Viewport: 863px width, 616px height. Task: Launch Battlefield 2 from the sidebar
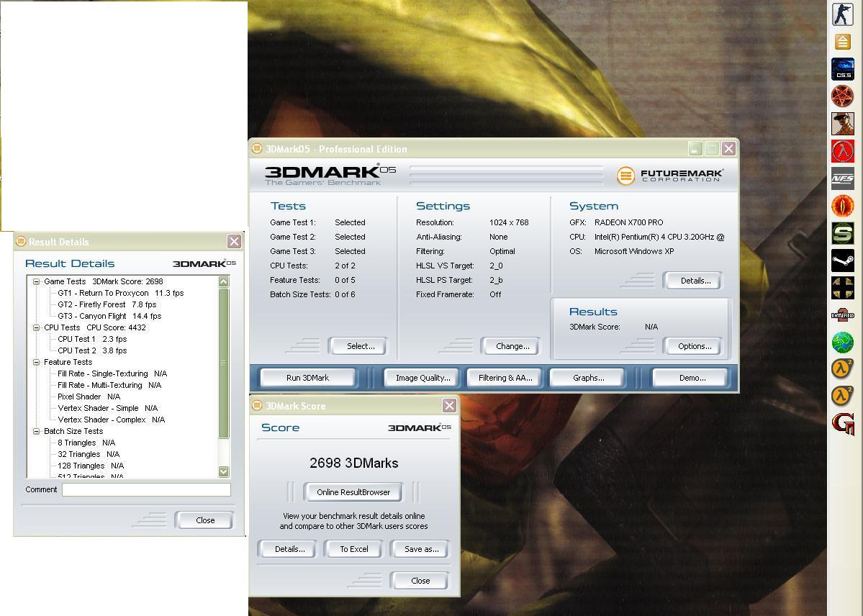[843, 315]
